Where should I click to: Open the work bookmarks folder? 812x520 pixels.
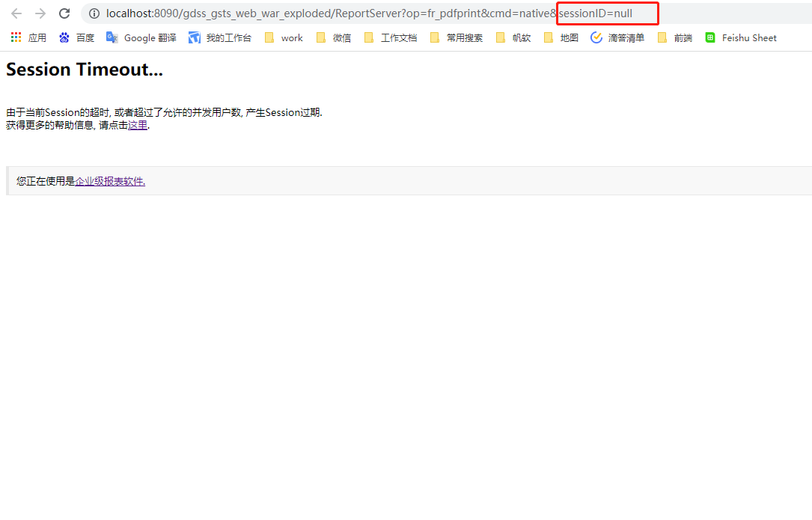284,38
